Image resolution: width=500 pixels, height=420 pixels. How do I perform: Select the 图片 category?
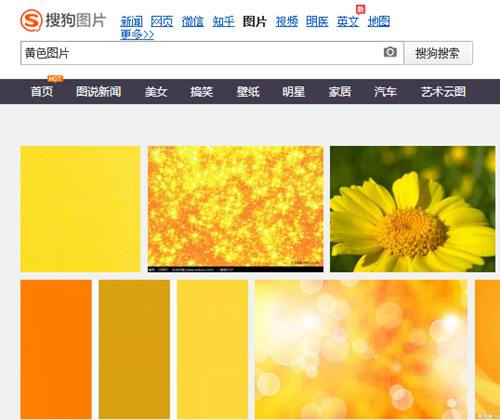click(255, 21)
